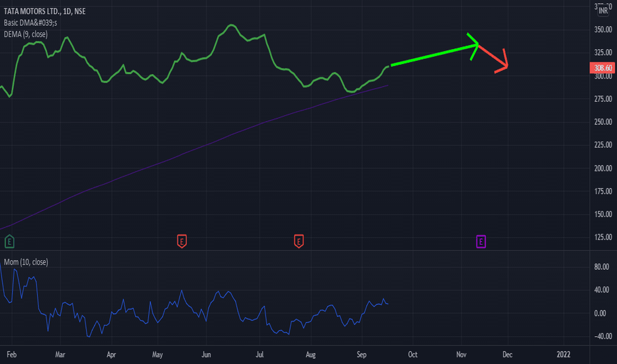Click the May label on time axis
617x364 pixels.
coord(158,355)
